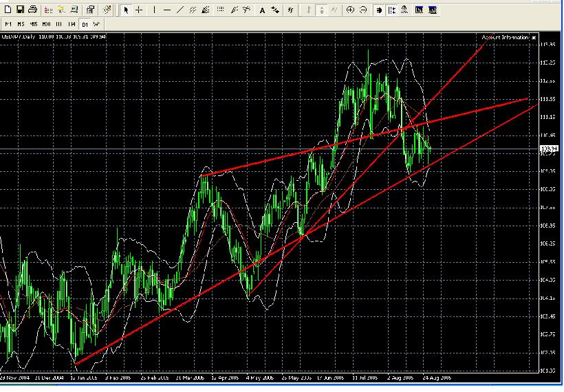The height and width of the screenshot is (392, 564).
Task: Open the indicators list f icon
Action: tap(290, 10)
